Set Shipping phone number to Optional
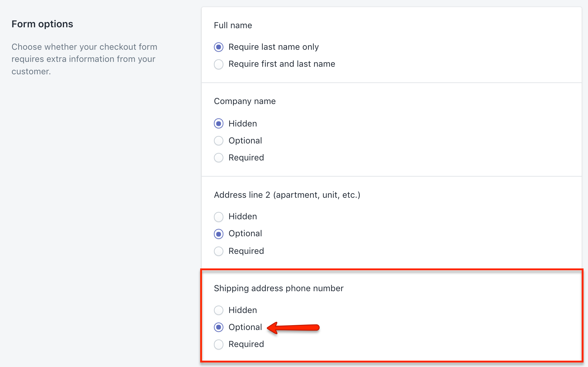588x367 pixels. click(x=219, y=327)
